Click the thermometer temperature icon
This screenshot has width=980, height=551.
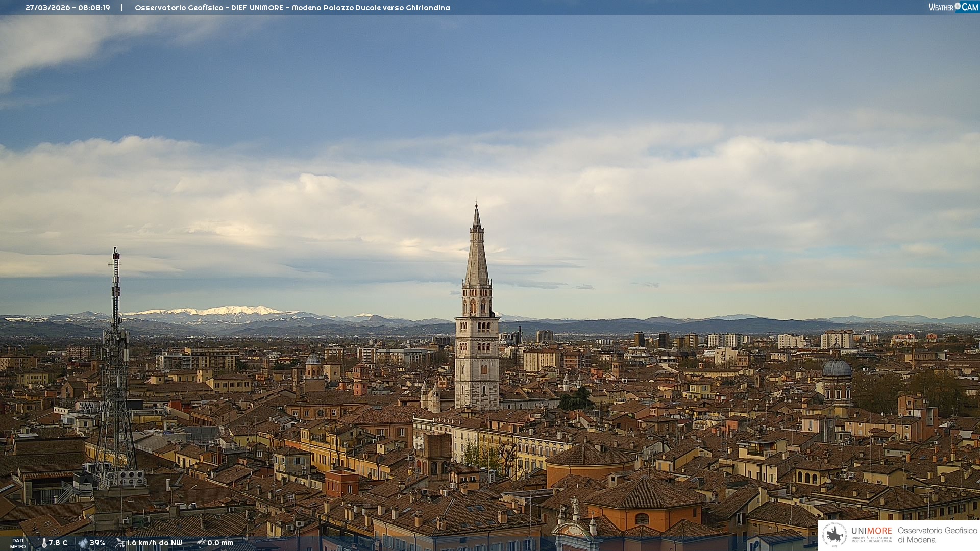coord(44,543)
